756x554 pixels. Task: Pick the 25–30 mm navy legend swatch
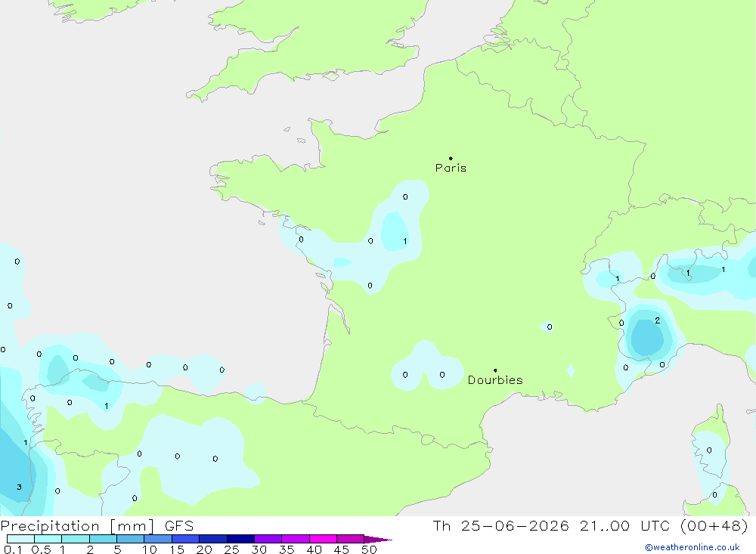240,539
